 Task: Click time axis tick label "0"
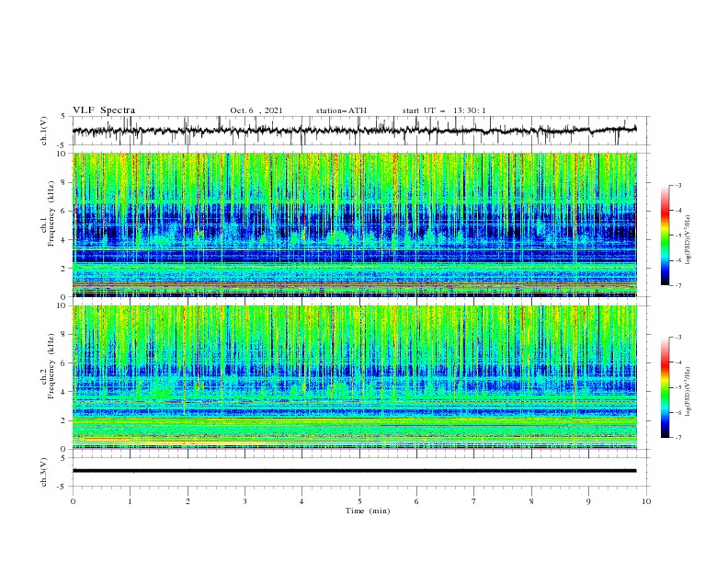click(73, 501)
